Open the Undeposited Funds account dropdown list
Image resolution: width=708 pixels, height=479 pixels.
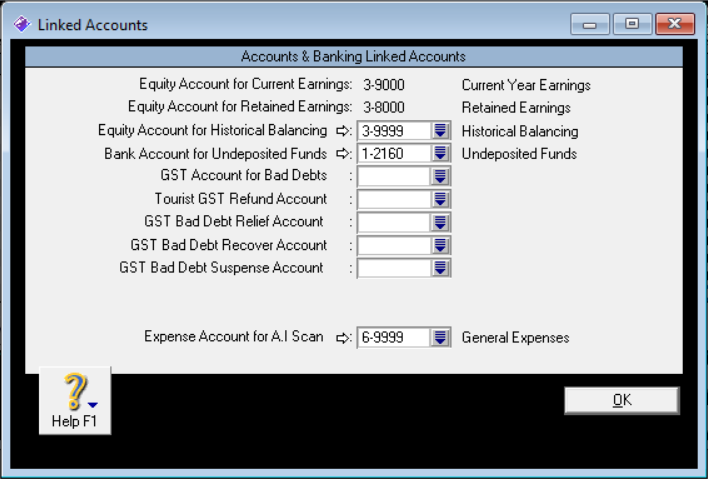click(441, 154)
